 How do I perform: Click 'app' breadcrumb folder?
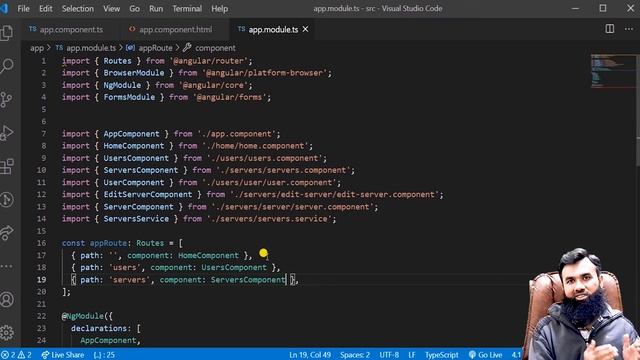[37, 48]
